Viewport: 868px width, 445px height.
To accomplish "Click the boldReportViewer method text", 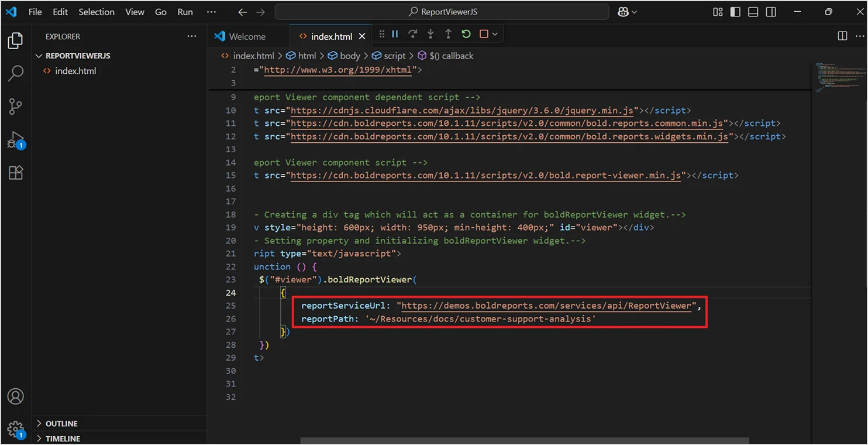I will point(370,279).
